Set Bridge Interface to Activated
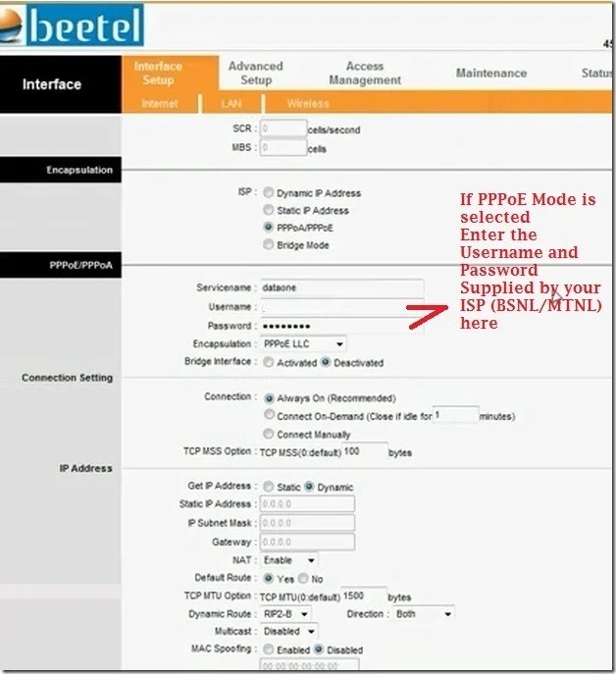This screenshot has height=674, width=616. tap(268, 362)
